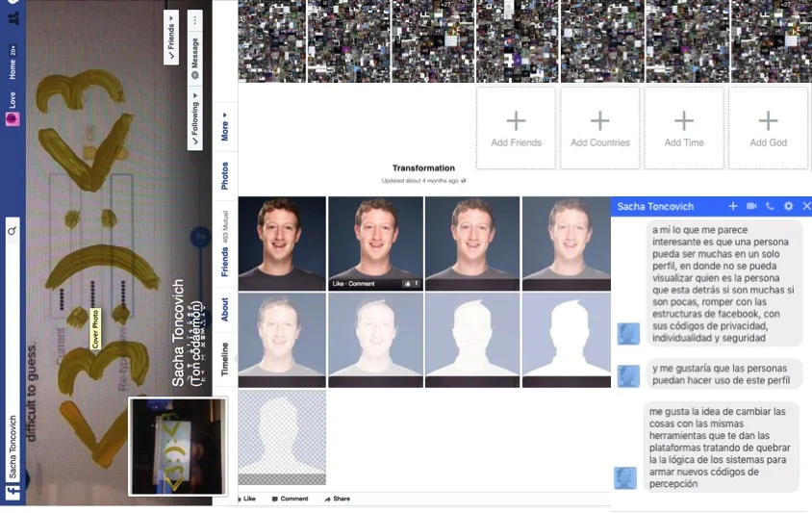Click the plus icon above Add God
This screenshot has height=513, width=812.
tap(768, 121)
